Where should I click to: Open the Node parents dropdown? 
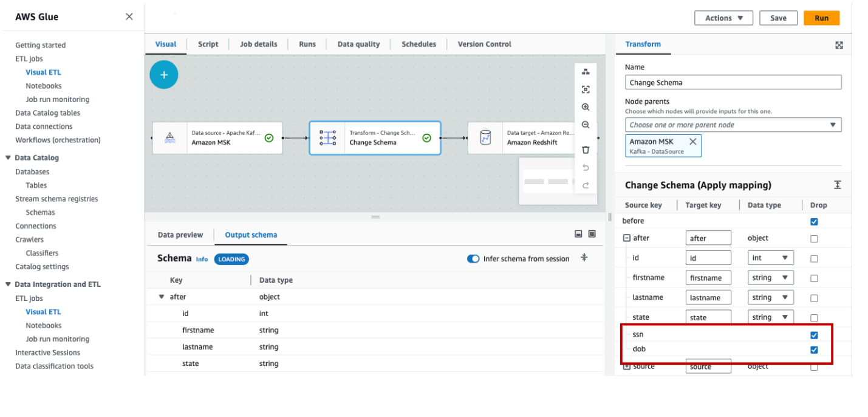pyautogui.click(x=733, y=125)
